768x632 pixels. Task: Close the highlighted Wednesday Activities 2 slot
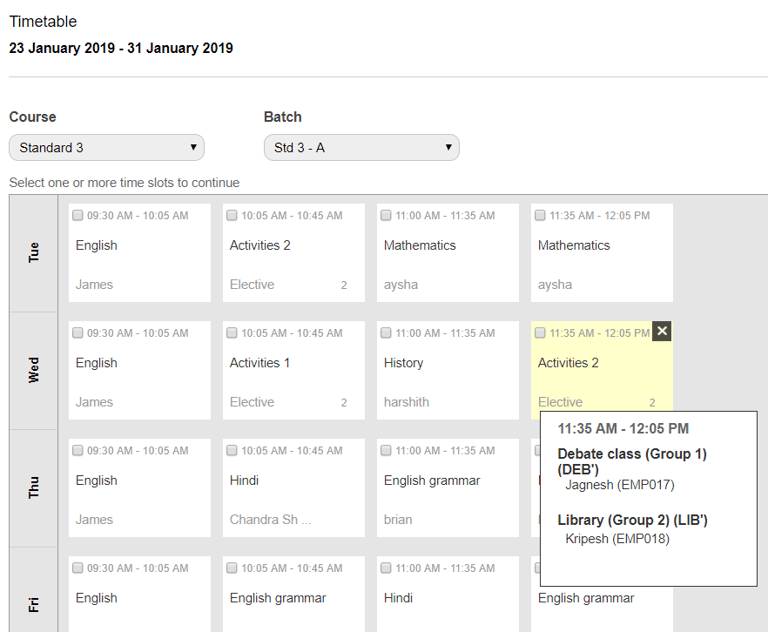coord(662,332)
